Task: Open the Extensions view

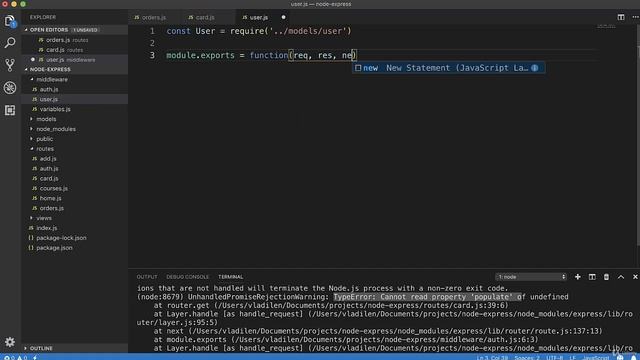Action: click(10, 110)
